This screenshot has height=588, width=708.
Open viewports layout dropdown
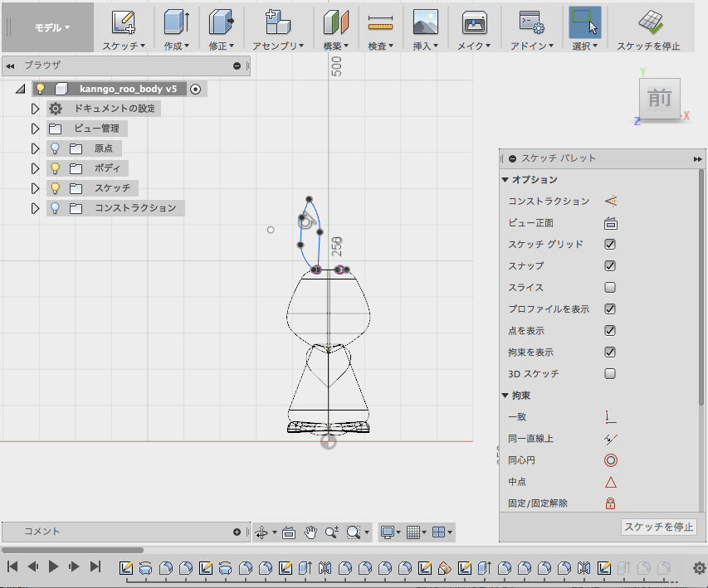point(442,532)
